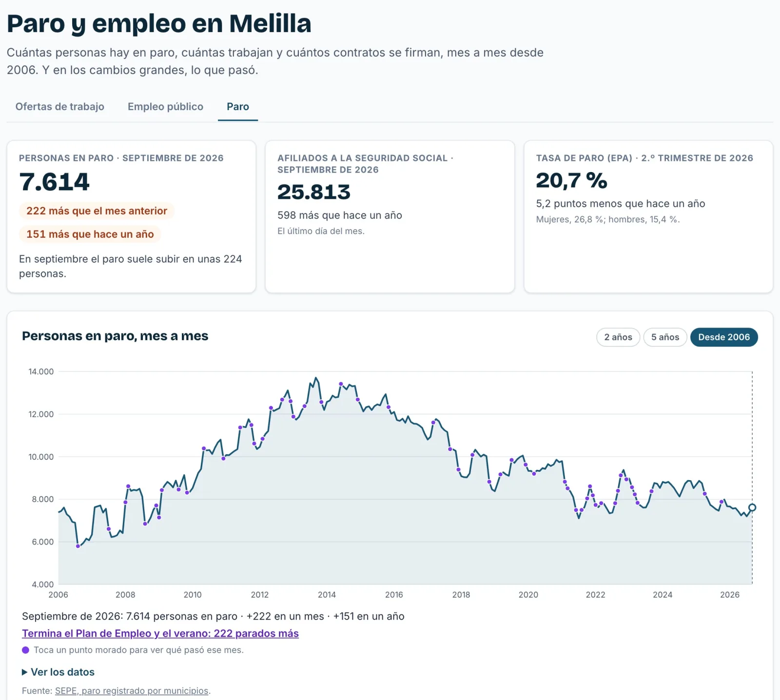Click the 14.000 label on the vertical axis
This screenshot has width=780, height=700.
tap(41, 371)
